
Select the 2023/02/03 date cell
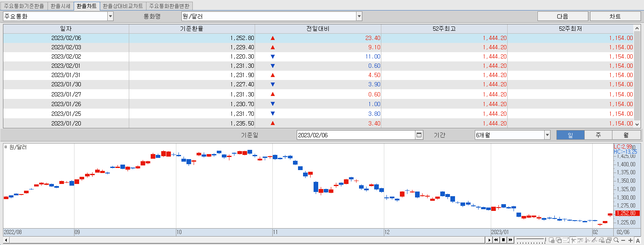click(66, 47)
